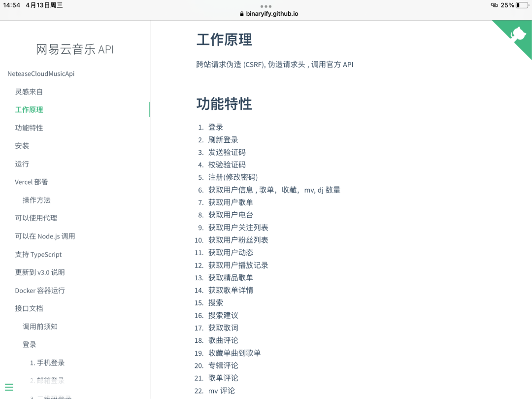Viewport: 532px width, 399px height.
Task: Click list item 获取用户动态
Action: (231, 253)
